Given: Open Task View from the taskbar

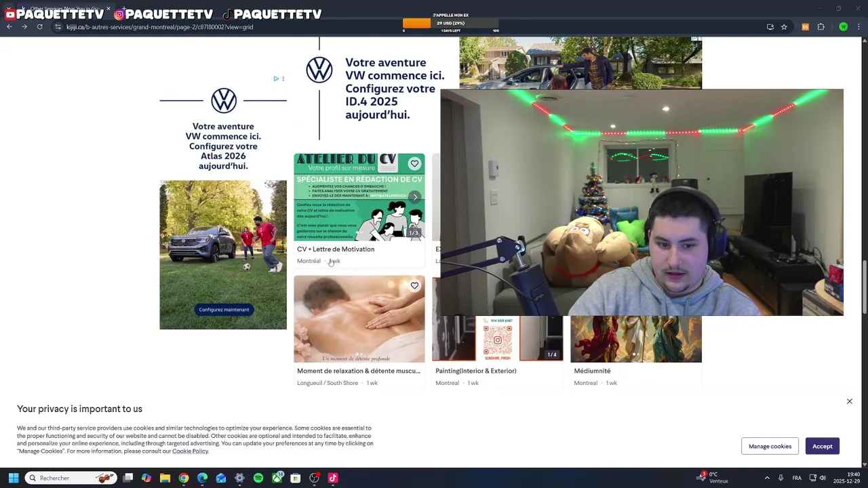Looking at the screenshot, I should click(x=128, y=478).
